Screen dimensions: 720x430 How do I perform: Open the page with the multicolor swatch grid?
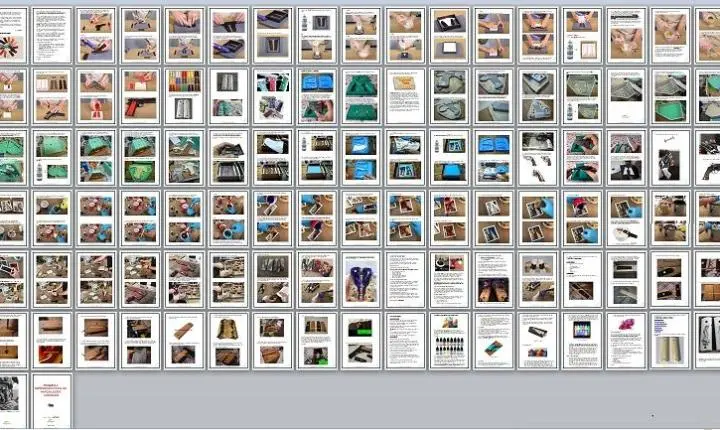click(184, 97)
